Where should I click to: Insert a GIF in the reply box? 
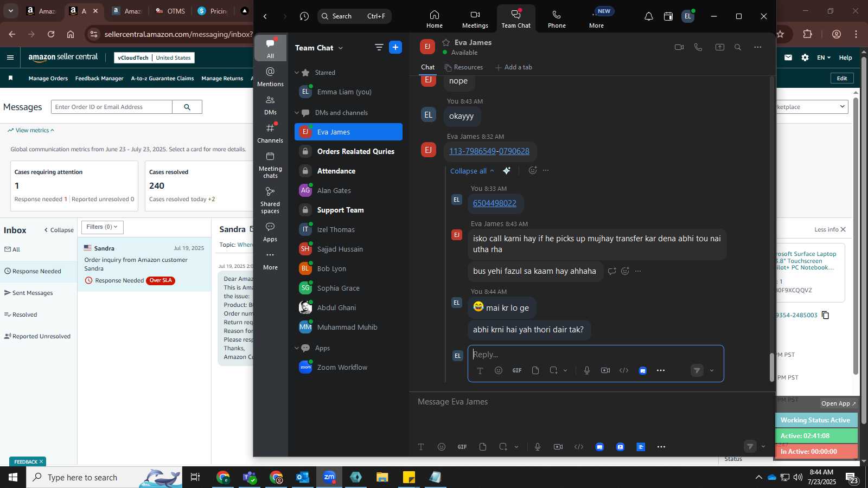[x=517, y=370]
